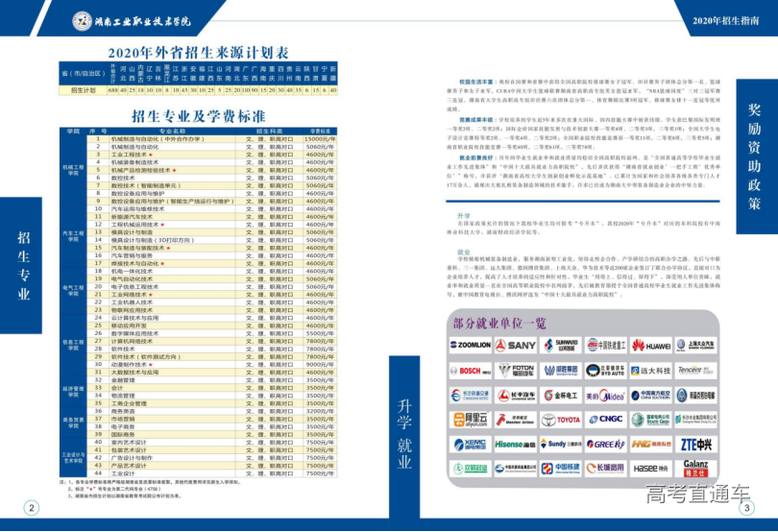
Task: Click the Hisense 海信 logo
Action: coord(516,445)
